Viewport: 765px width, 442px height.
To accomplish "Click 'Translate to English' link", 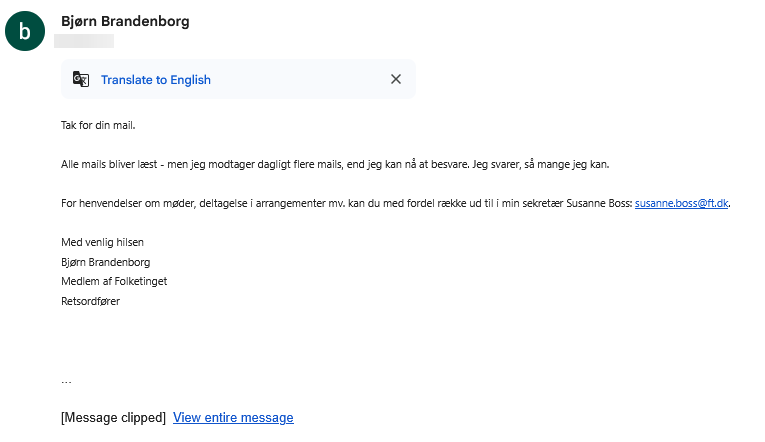I will pos(156,80).
